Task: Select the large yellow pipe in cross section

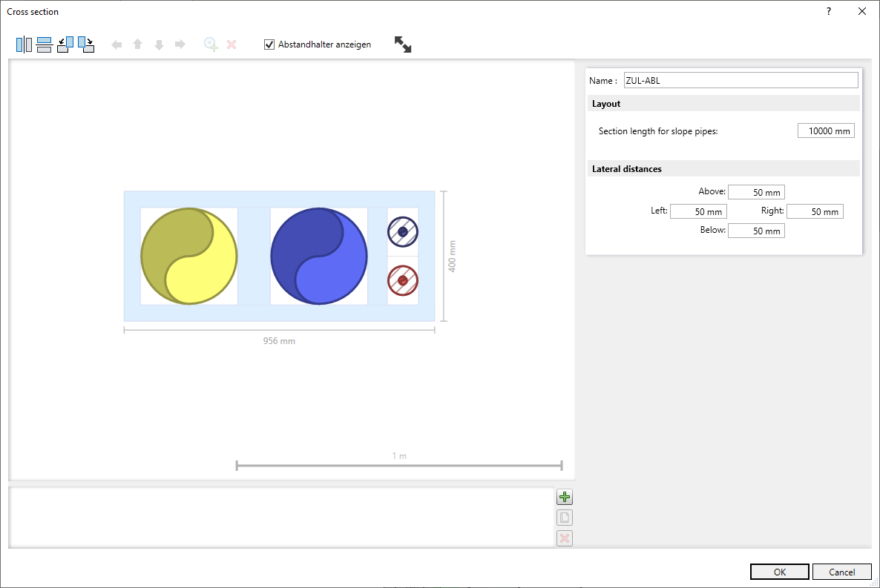Action: 189,256
